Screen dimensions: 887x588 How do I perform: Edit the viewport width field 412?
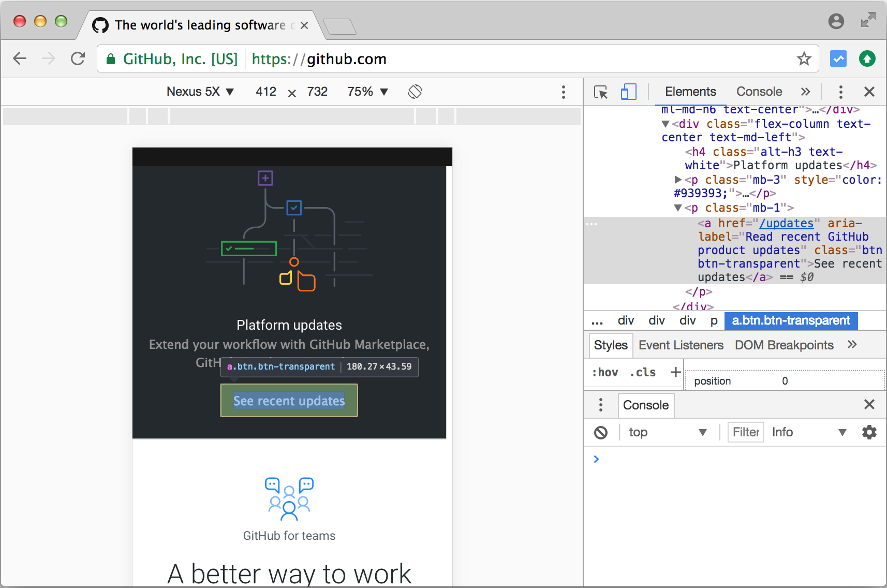pos(266,92)
